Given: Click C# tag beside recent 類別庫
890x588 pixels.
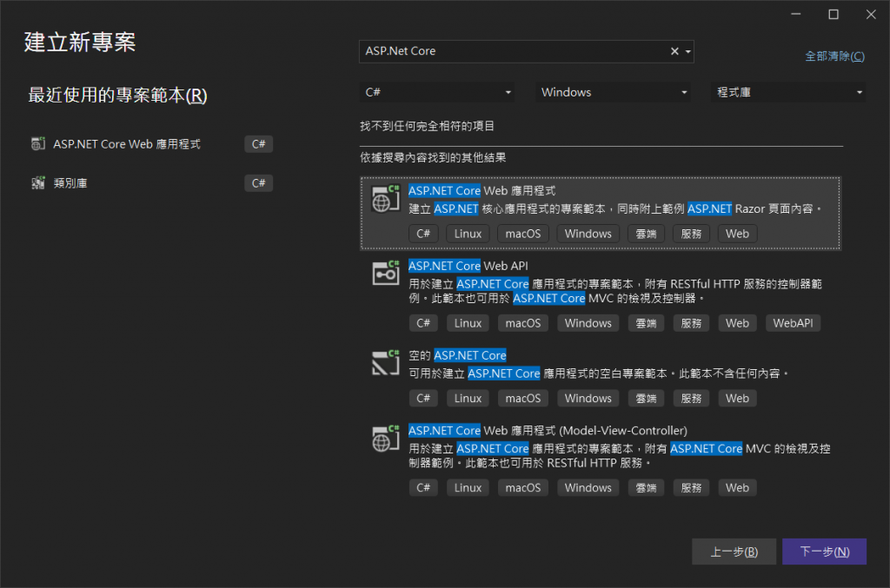Looking at the screenshot, I should 259,183.
